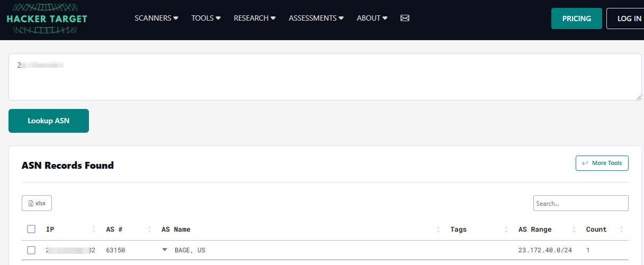This screenshot has height=265, width=644.
Task: Sort by AS Range column arrows
Action: point(574,230)
